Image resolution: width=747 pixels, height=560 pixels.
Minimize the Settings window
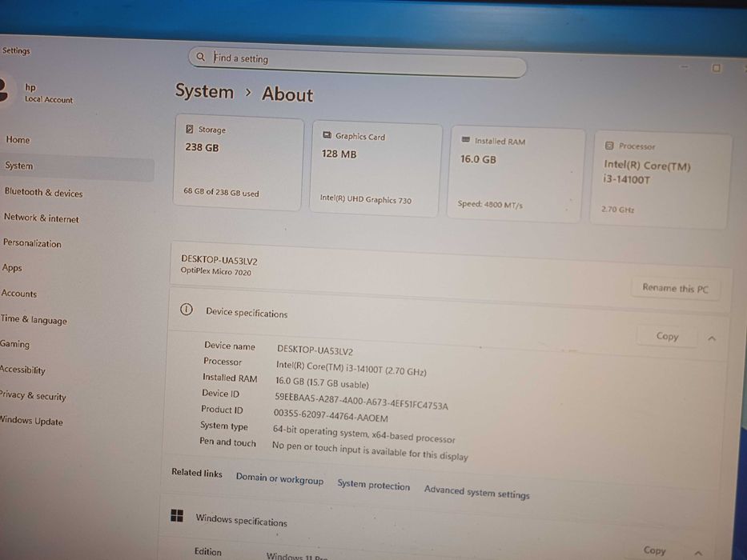click(685, 66)
